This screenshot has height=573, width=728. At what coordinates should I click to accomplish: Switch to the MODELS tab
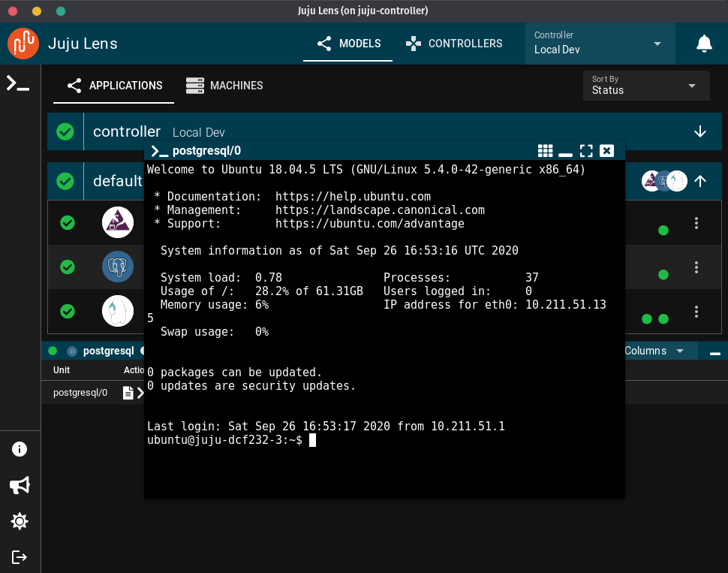tap(348, 44)
